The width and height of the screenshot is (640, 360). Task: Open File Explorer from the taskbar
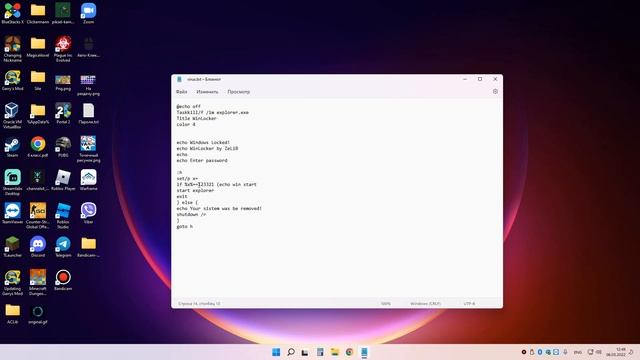335,352
